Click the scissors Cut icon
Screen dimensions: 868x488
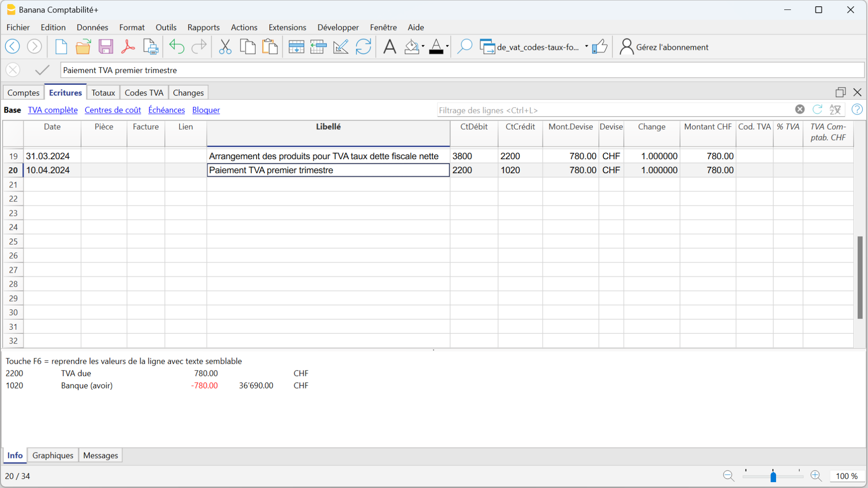225,47
